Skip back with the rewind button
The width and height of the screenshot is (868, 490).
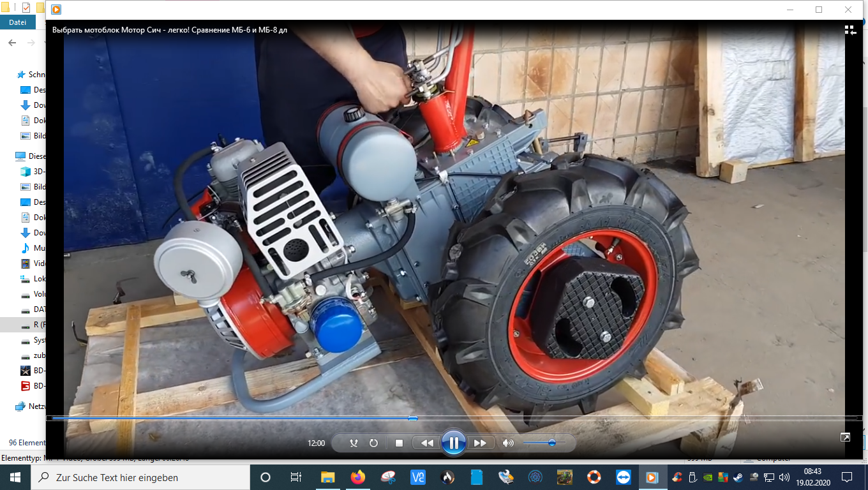point(426,443)
